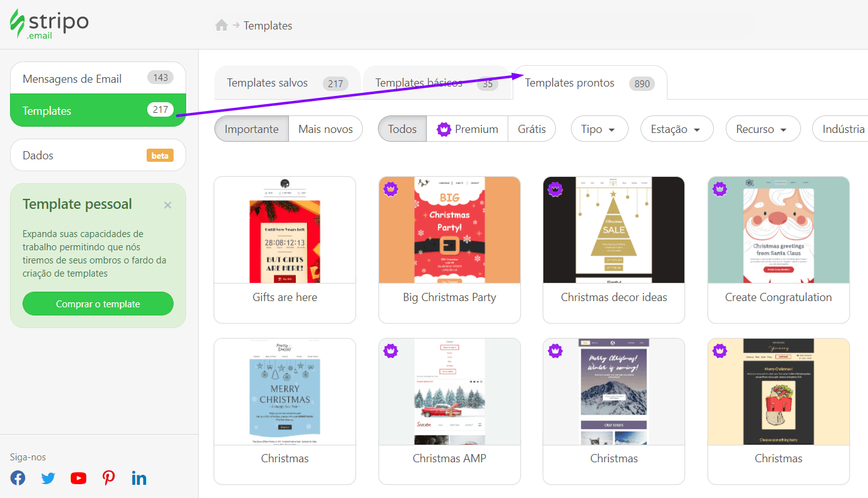Open the Recurso dropdown

763,129
